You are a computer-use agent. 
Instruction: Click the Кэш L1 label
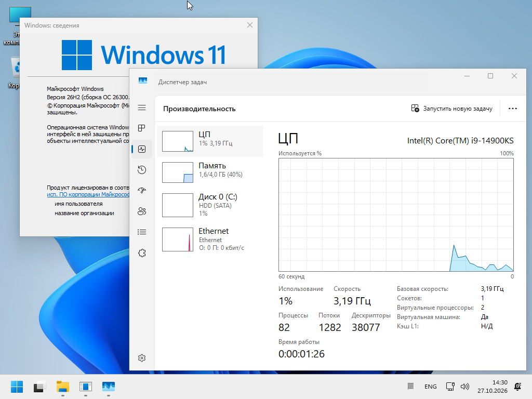pyautogui.click(x=408, y=326)
